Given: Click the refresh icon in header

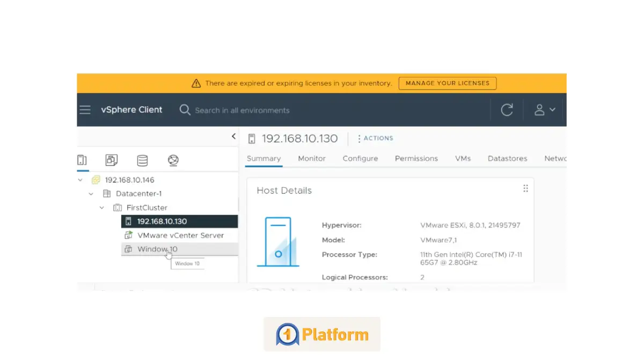Looking at the screenshot, I should click(x=507, y=110).
